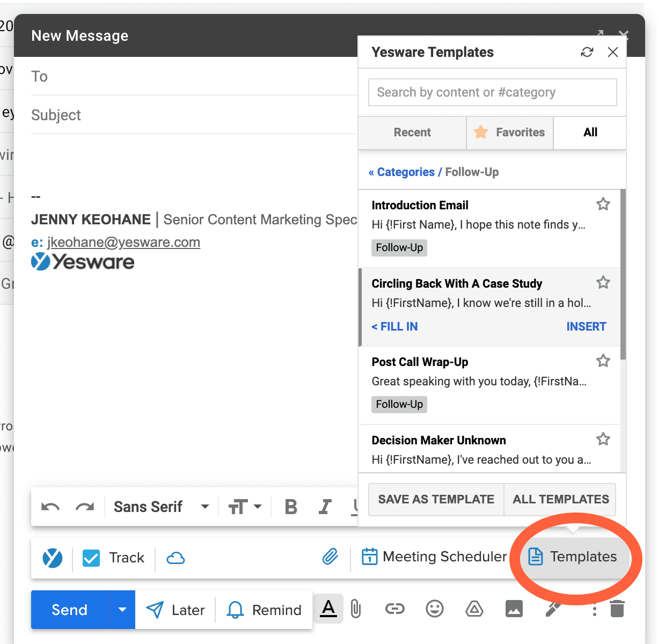658x644 pixels.
Task: Refresh the Yesware Templates list
Action: [587, 52]
